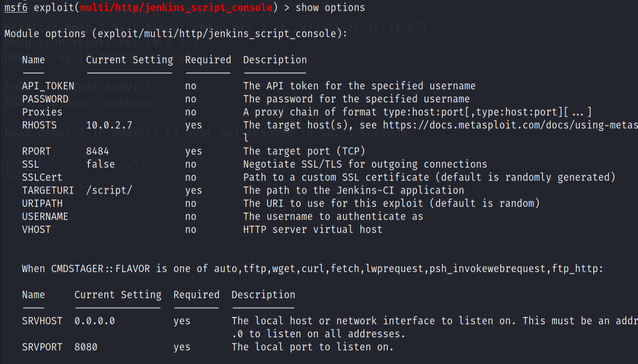This screenshot has width=638, height=364.
Task: Select 'Description' header in the CMDSTAGER table
Action: point(263,295)
